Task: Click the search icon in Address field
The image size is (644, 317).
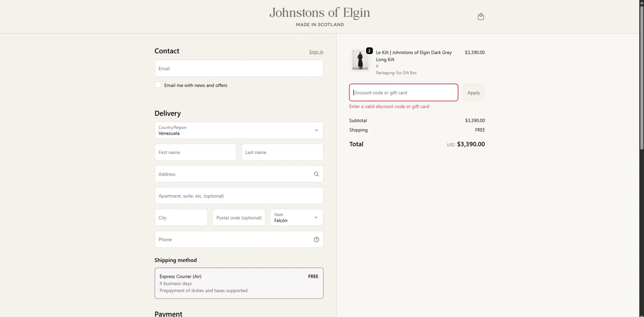Action: [316, 174]
